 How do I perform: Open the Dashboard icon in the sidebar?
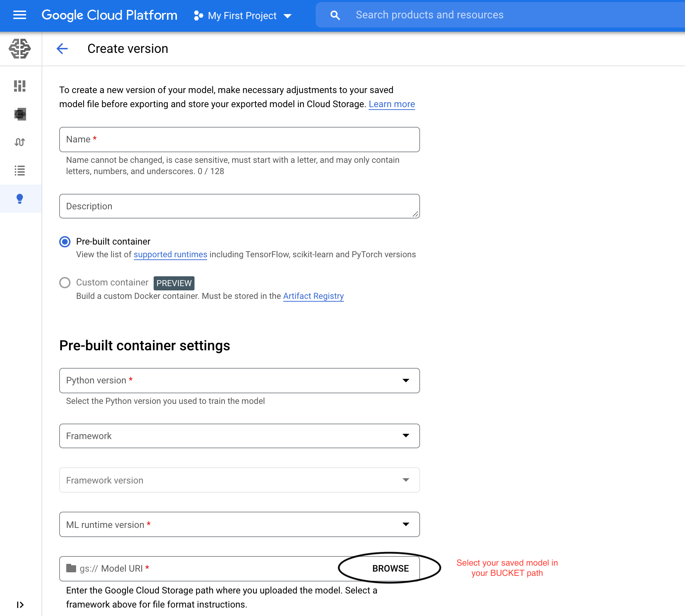[20, 86]
